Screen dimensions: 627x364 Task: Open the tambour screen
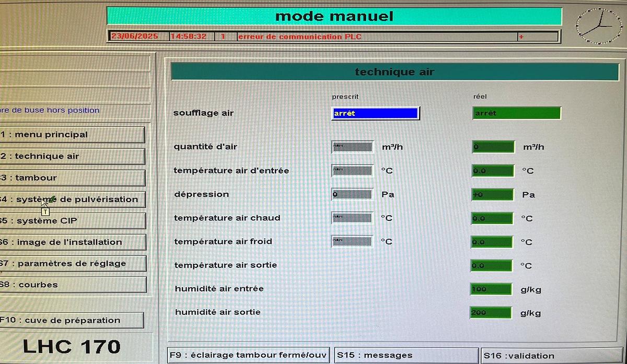point(72,178)
